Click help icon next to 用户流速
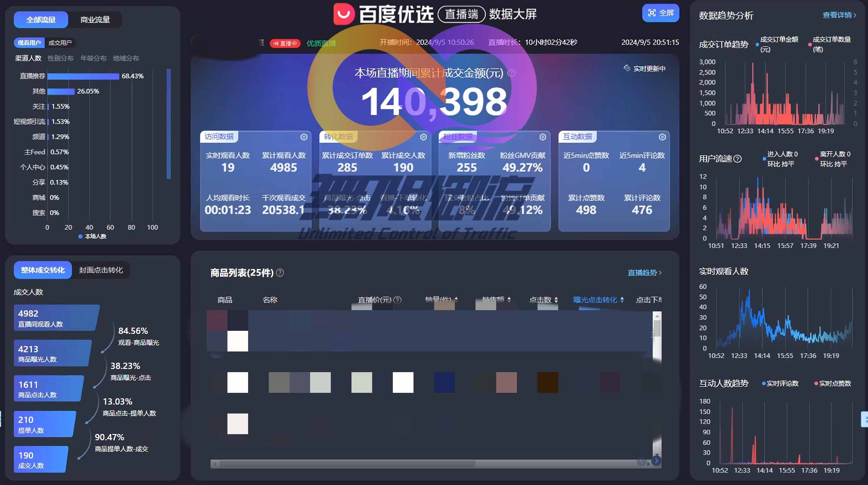 tap(738, 159)
